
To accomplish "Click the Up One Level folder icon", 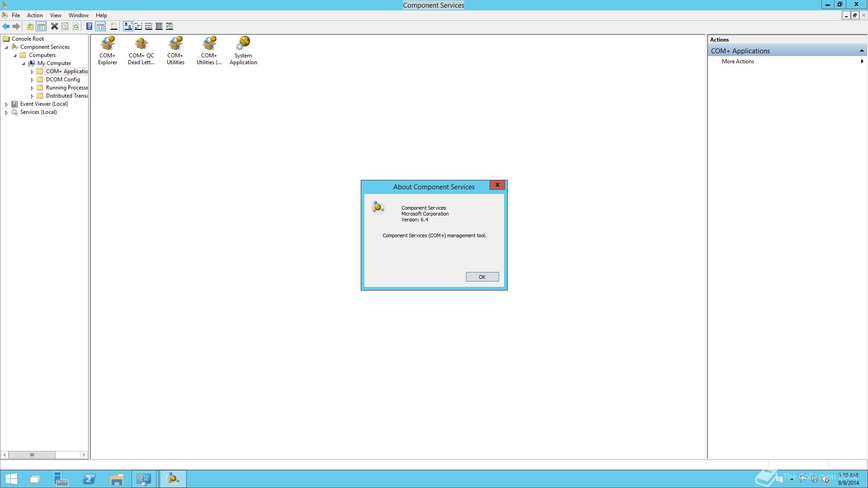I will coord(30,26).
